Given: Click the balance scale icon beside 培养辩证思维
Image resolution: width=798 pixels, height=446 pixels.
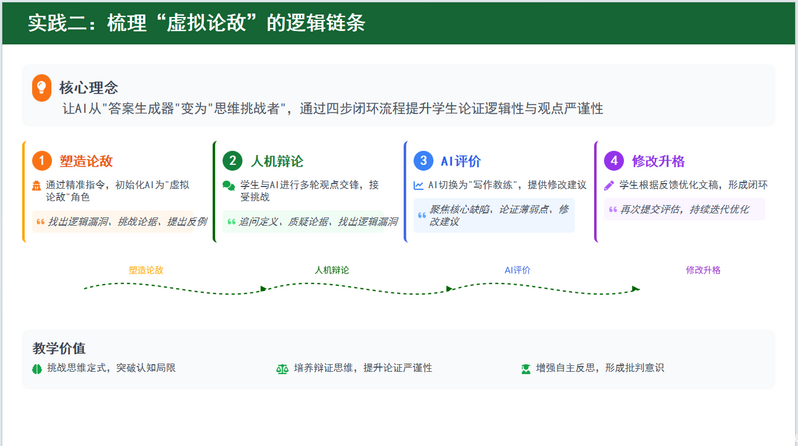Looking at the screenshot, I should pos(281,368).
